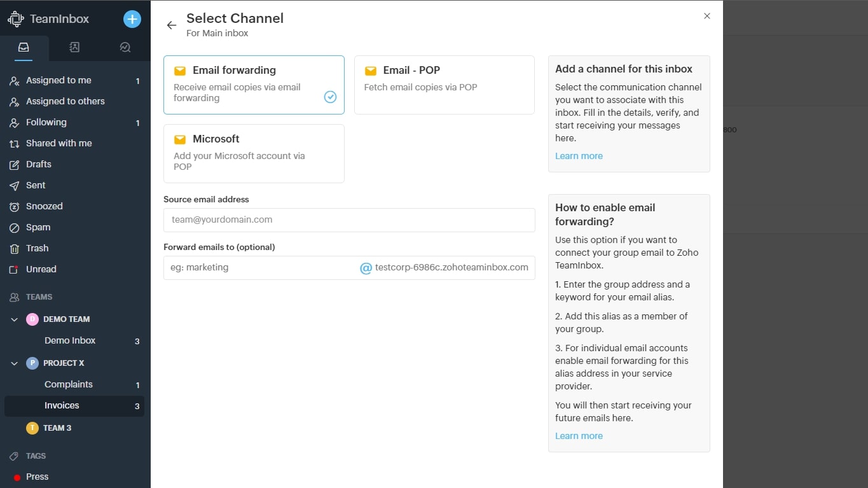Click the Email - POP envelope icon
The height and width of the screenshot is (488, 868).
click(x=370, y=71)
